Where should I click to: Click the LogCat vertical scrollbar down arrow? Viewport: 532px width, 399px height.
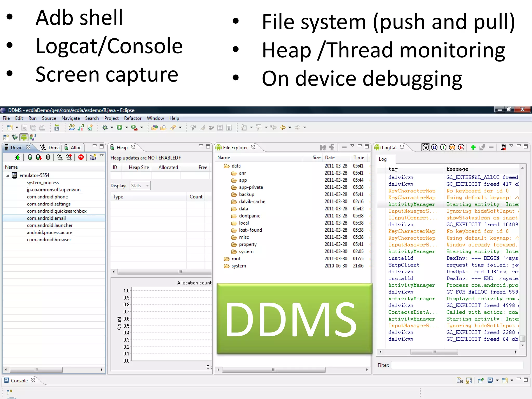(523, 345)
